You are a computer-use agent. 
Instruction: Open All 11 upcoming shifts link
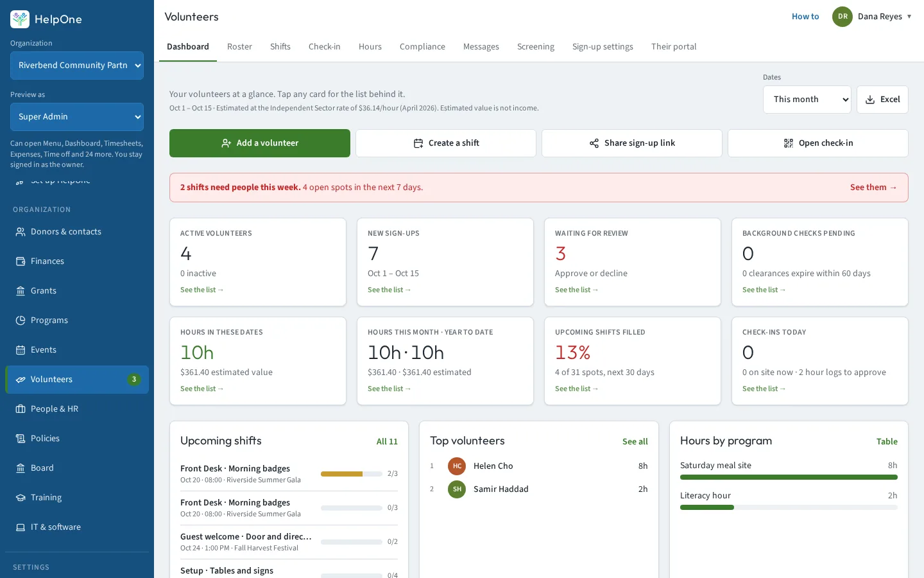tap(387, 442)
